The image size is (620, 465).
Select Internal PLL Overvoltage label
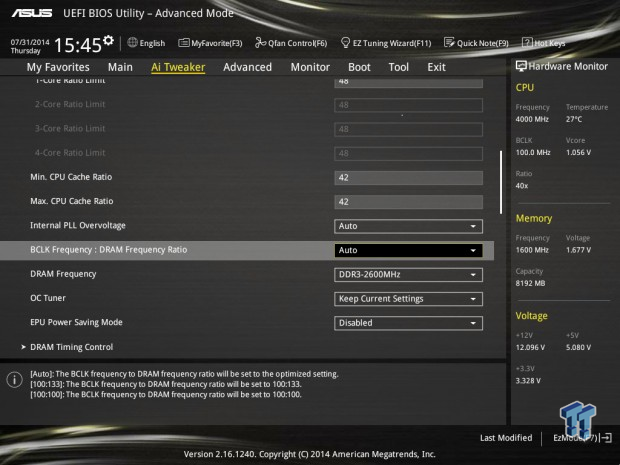point(78,225)
